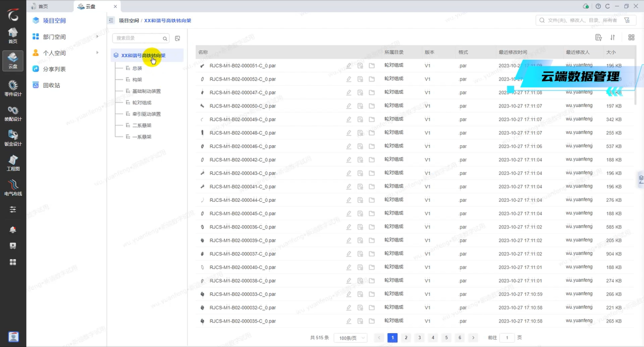
Task: Open the 100条/页 page size dropdown
Action: [x=350, y=338]
